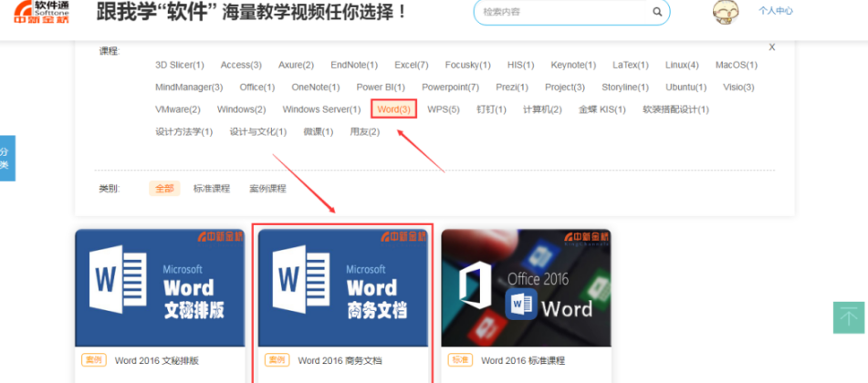
Task: Open the 个人中心 link
Action: click(x=775, y=11)
